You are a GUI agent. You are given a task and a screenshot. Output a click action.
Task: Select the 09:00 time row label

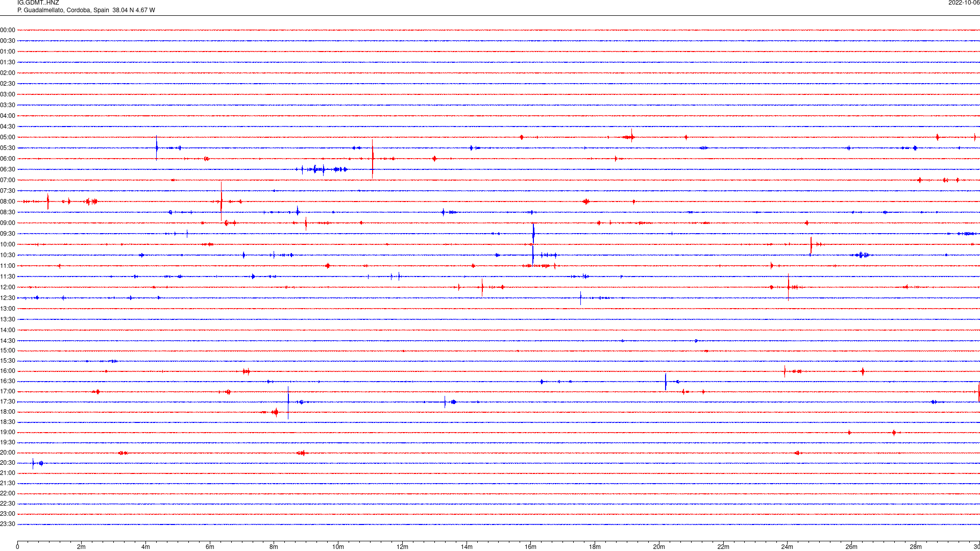(x=8, y=223)
